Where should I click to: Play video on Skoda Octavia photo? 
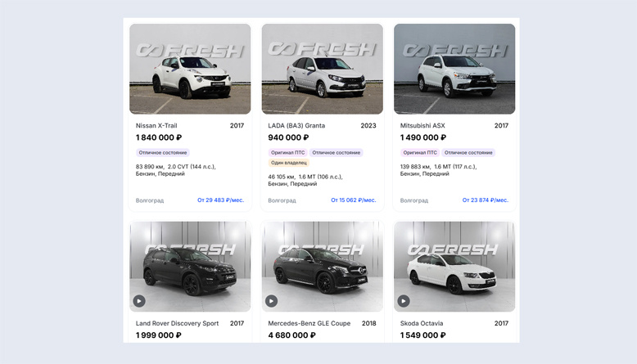click(x=404, y=301)
